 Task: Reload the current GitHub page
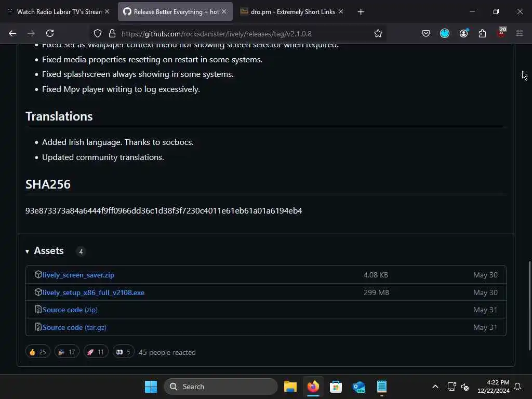tap(50, 33)
